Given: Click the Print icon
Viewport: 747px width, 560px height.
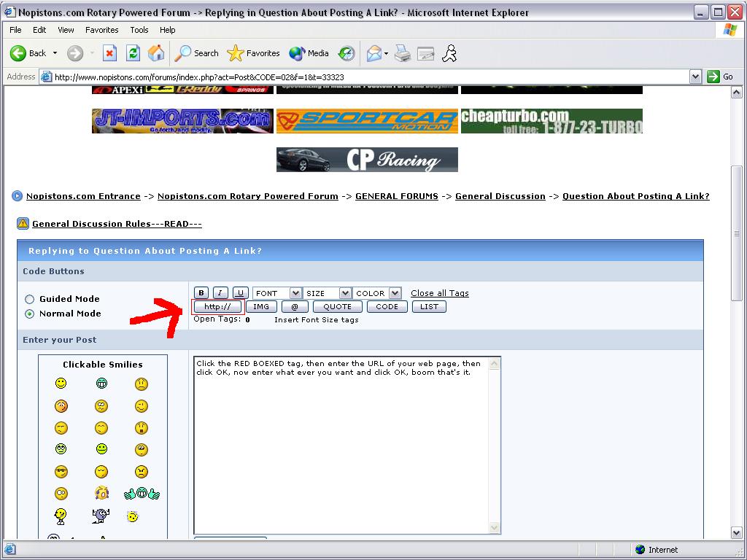Looking at the screenshot, I should tap(402, 53).
